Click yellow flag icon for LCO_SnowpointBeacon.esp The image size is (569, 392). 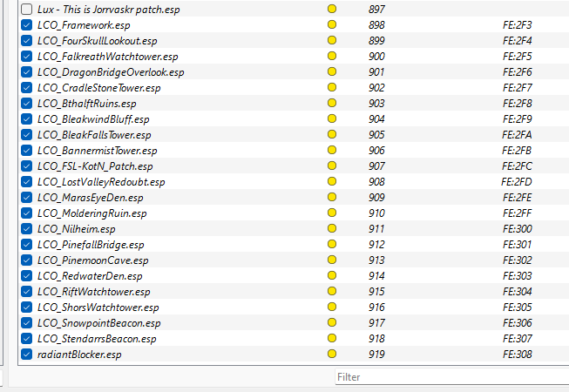[332, 322]
